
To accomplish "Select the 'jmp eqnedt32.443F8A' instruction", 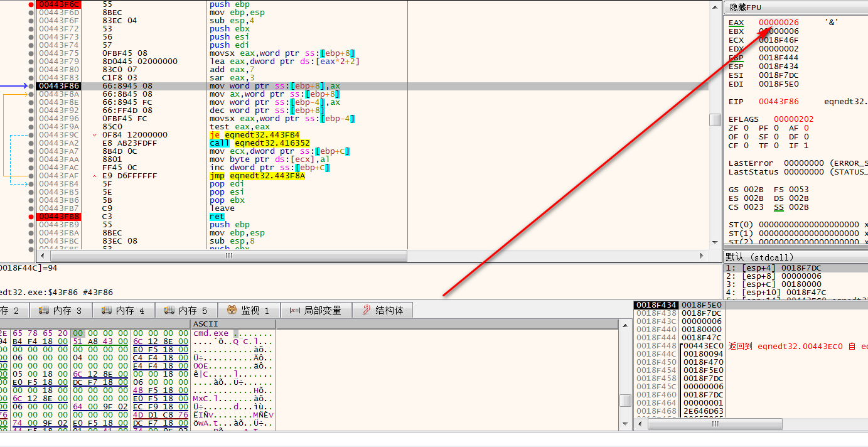I will 257,176.
